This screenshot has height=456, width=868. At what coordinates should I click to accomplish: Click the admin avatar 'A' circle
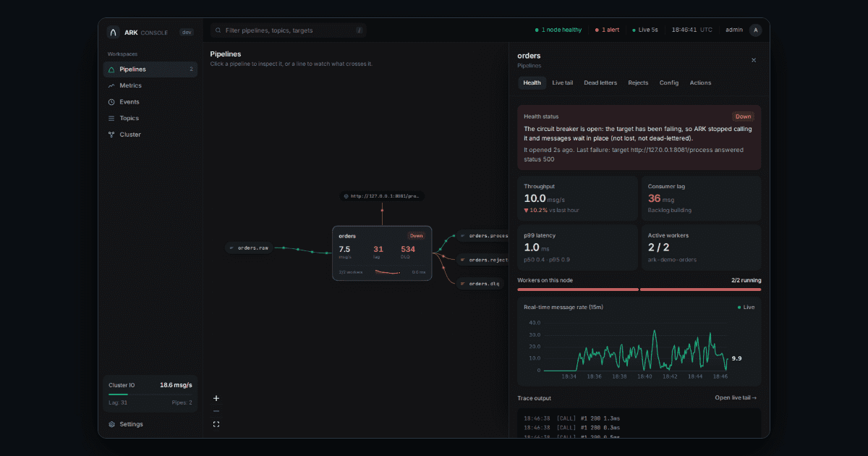(755, 30)
